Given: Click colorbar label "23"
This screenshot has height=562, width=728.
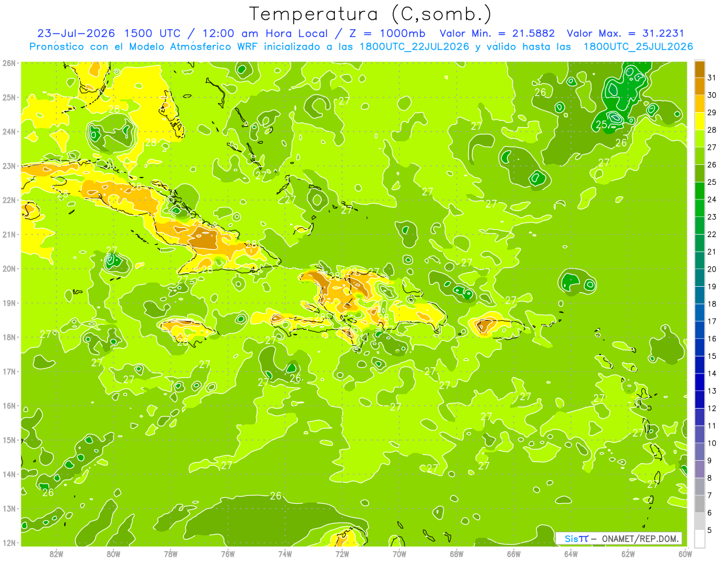Looking at the screenshot, I should 712,216.
